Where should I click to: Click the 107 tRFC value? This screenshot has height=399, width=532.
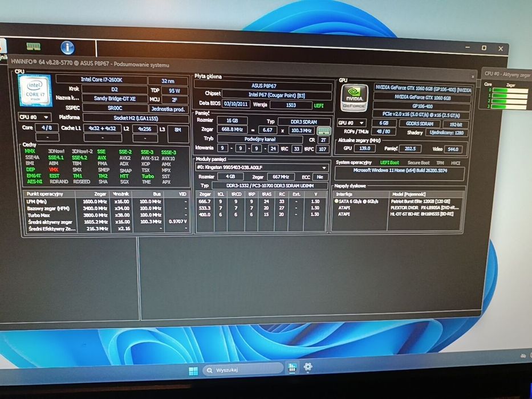322,149
